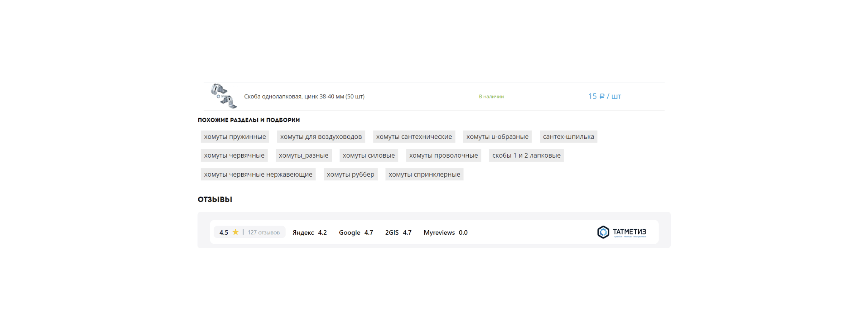Click the 'сантех-шпилька' tag
The height and width of the screenshot is (330, 868).
(568, 137)
